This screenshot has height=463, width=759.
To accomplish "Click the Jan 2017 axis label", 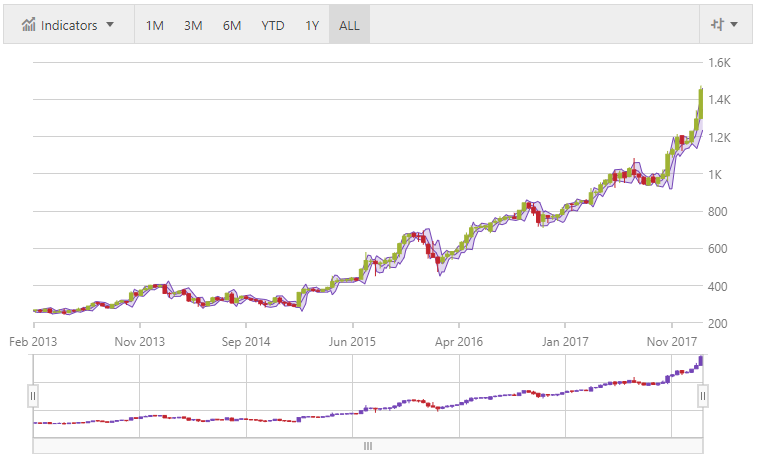I will click(565, 342).
